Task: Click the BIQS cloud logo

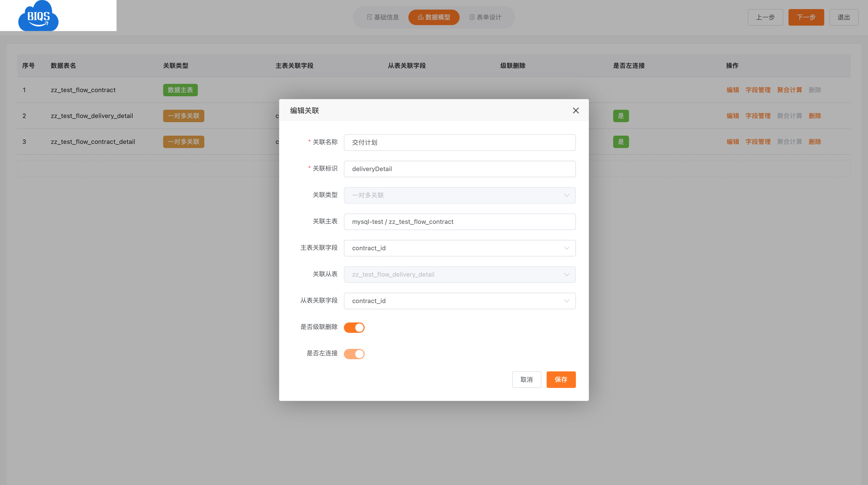Action: tap(38, 16)
